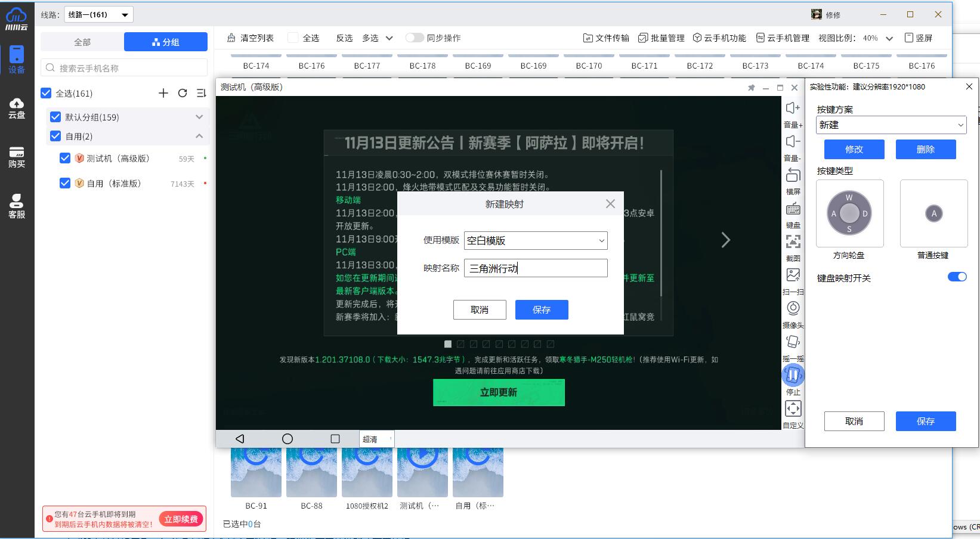
Task: Toggle the sync operation switch
Action: point(414,38)
